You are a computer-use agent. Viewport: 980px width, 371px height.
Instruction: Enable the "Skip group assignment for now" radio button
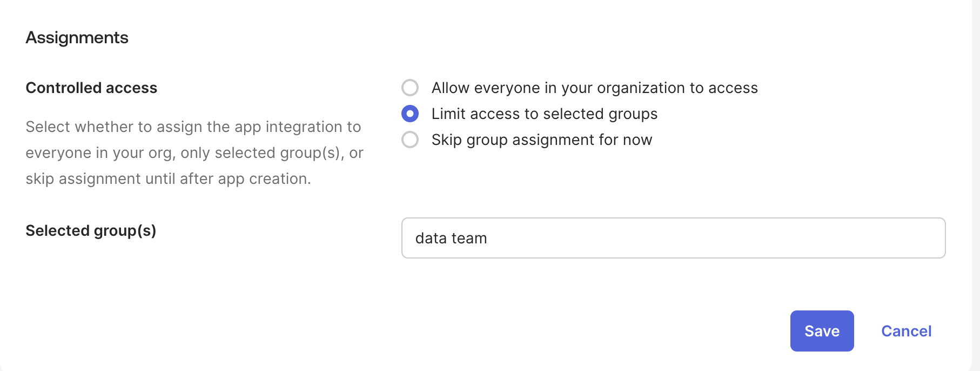[410, 140]
